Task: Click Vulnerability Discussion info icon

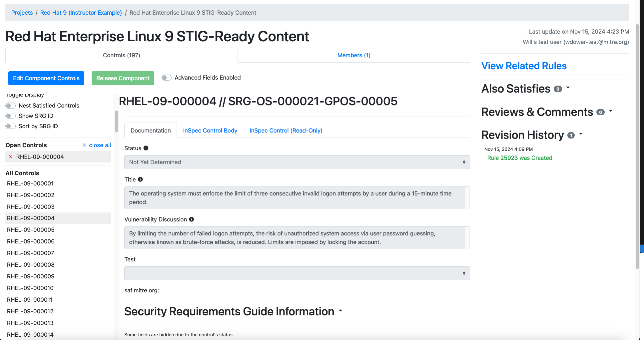Action: pyautogui.click(x=192, y=219)
